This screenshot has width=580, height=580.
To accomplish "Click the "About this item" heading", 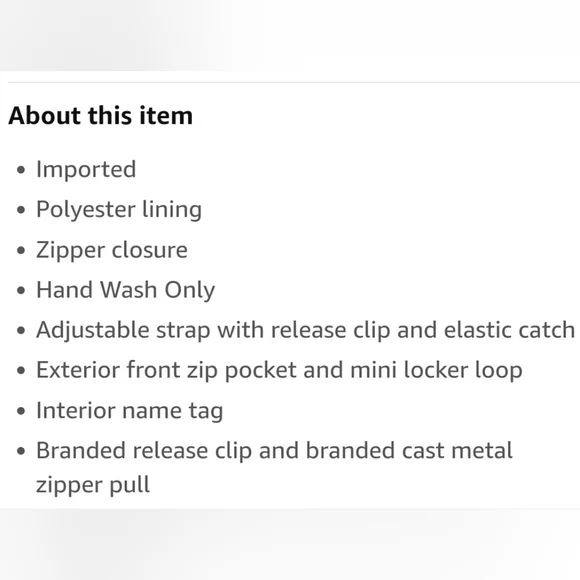I will tap(101, 115).
